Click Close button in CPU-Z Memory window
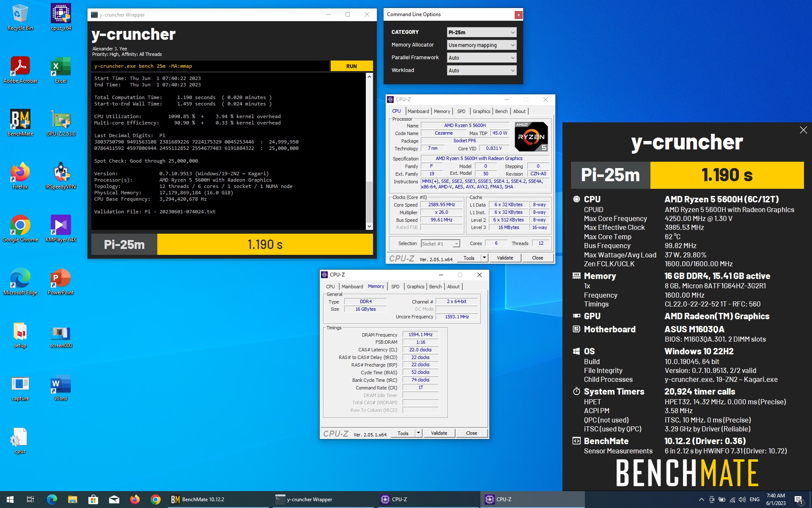 coord(472,433)
